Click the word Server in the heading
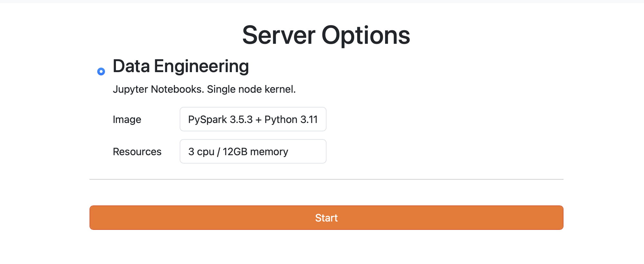 tap(279, 35)
